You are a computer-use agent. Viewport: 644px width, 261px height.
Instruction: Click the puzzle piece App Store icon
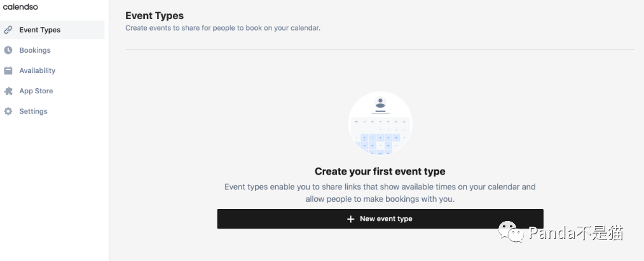(x=8, y=91)
